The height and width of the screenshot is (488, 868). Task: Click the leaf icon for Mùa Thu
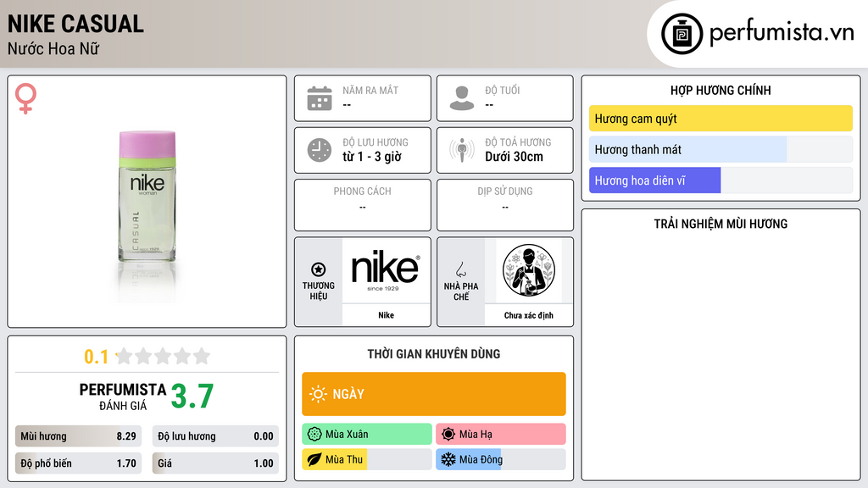[x=314, y=459]
